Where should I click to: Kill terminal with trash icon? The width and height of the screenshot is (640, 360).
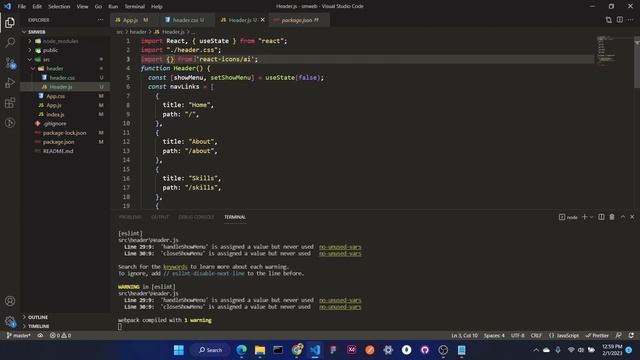click(612, 217)
